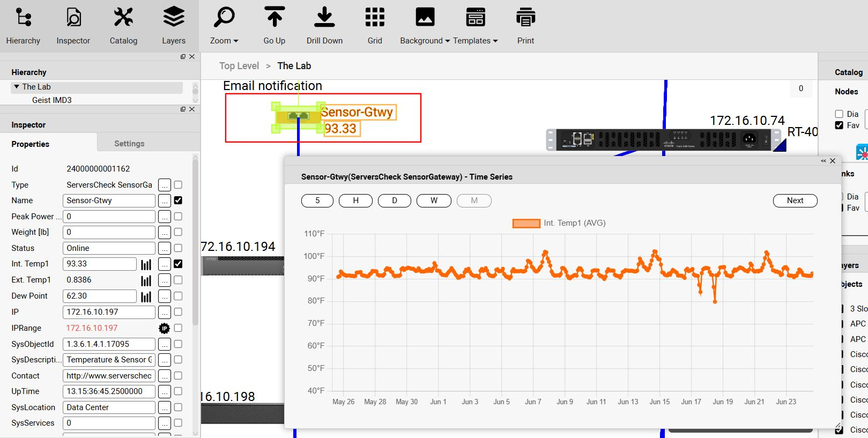Collapse the Time Series popup window
Image resolution: width=868 pixels, height=438 pixels.
click(x=824, y=161)
